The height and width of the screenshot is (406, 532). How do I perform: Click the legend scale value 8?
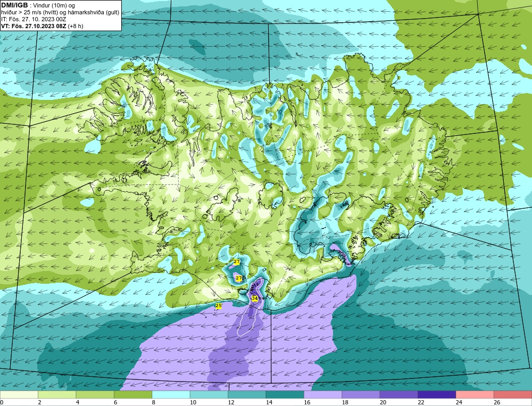pos(154,402)
